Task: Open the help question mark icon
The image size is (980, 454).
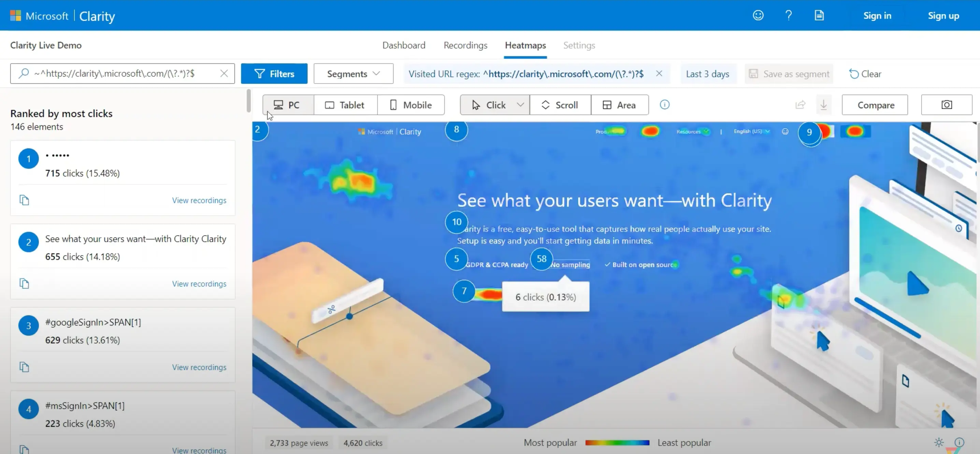Action: pos(789,15)
